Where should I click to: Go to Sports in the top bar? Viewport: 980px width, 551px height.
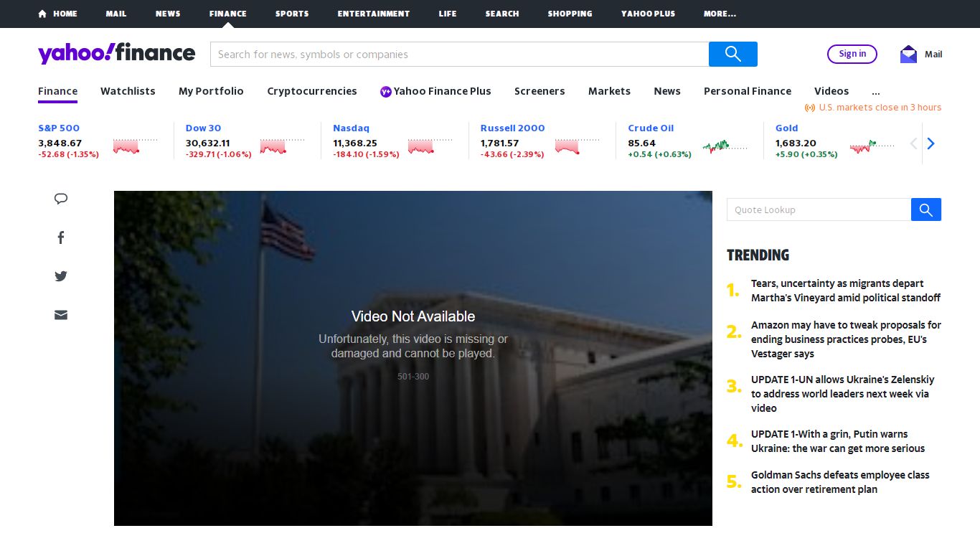point(292,14)
